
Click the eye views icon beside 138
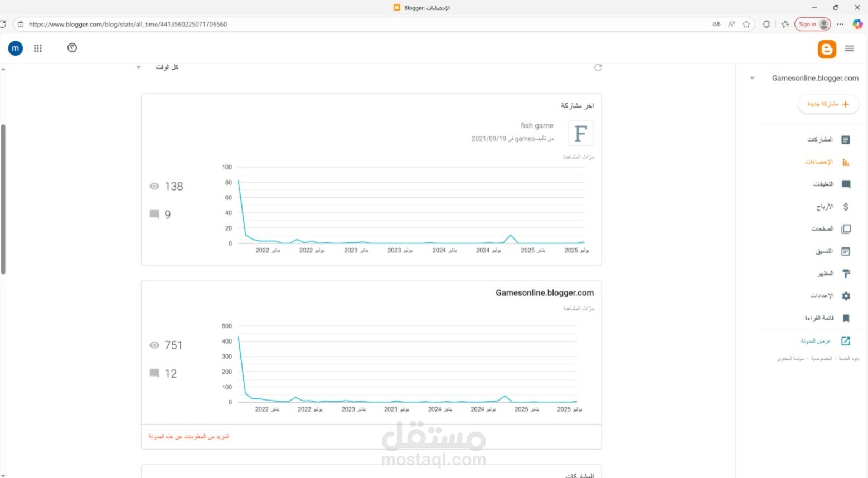click(154, 187)
